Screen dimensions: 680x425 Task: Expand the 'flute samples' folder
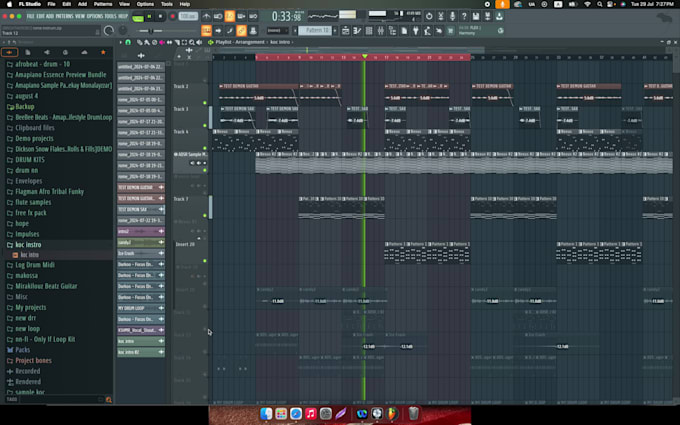[x=33, y=202]
